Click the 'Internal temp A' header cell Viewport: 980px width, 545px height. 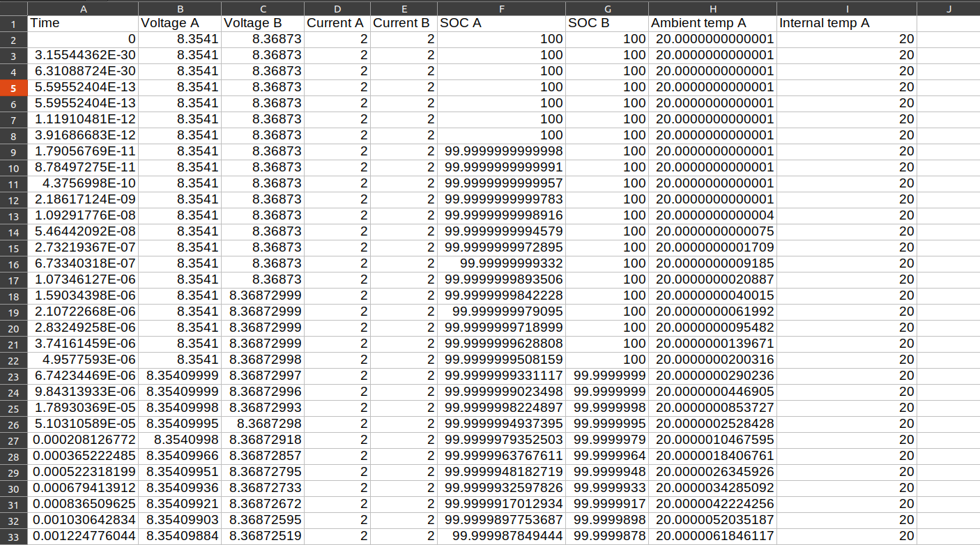(x=846, y=23)
